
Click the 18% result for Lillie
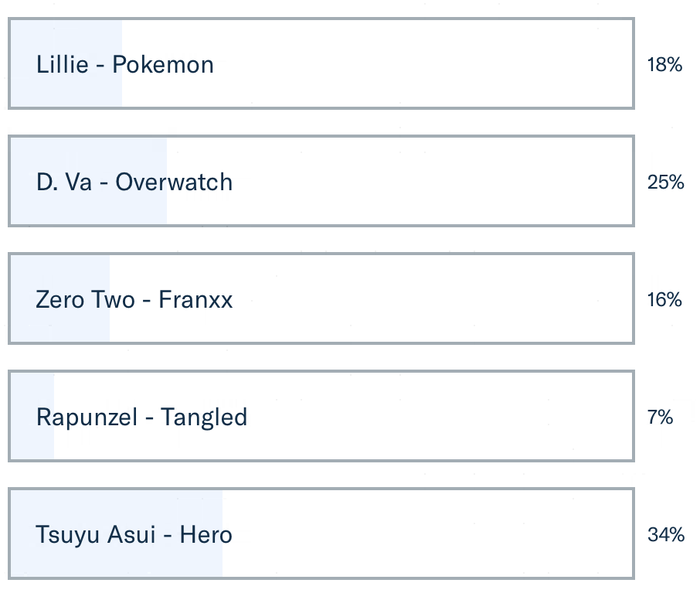click(664, 65)
